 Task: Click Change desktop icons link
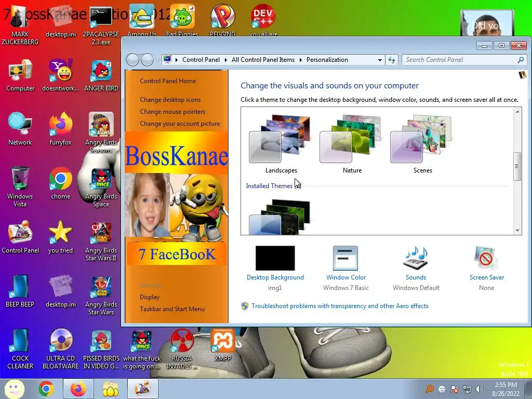170,100
